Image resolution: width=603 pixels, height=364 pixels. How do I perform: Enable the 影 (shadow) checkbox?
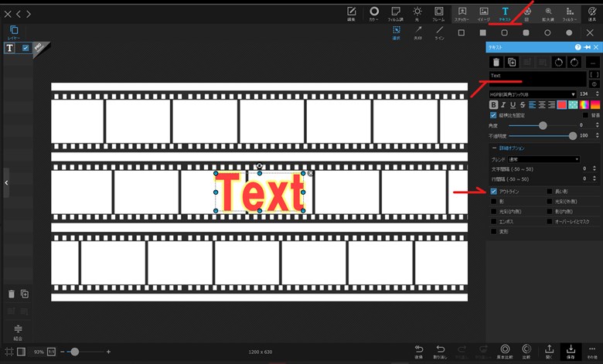tap(493, 202)
